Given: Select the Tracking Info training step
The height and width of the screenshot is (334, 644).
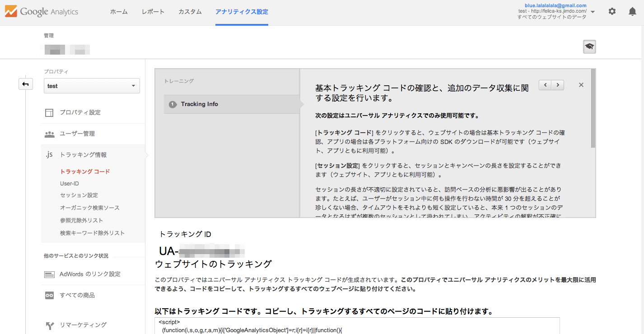Looking at the screenshot, I should [232, 104].
